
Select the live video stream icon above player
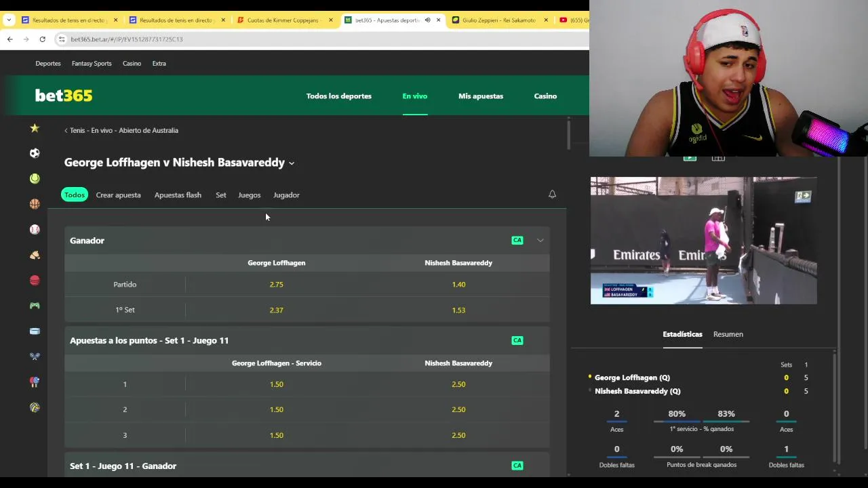(690, 158)
